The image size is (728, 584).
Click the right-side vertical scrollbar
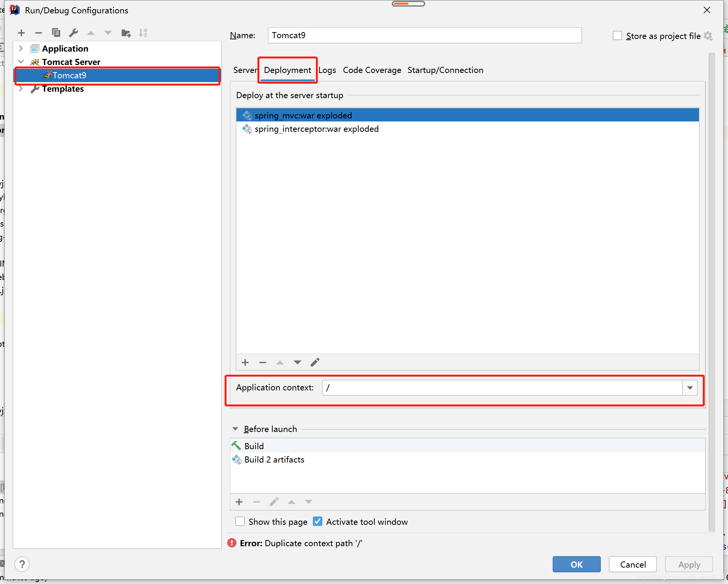711,292
